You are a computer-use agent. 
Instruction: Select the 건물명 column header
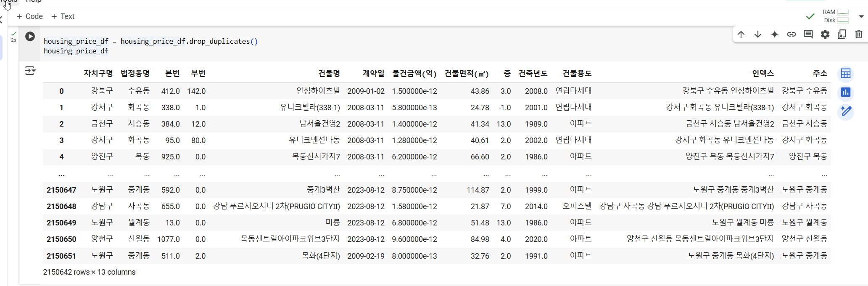click(x=329, y=73)
